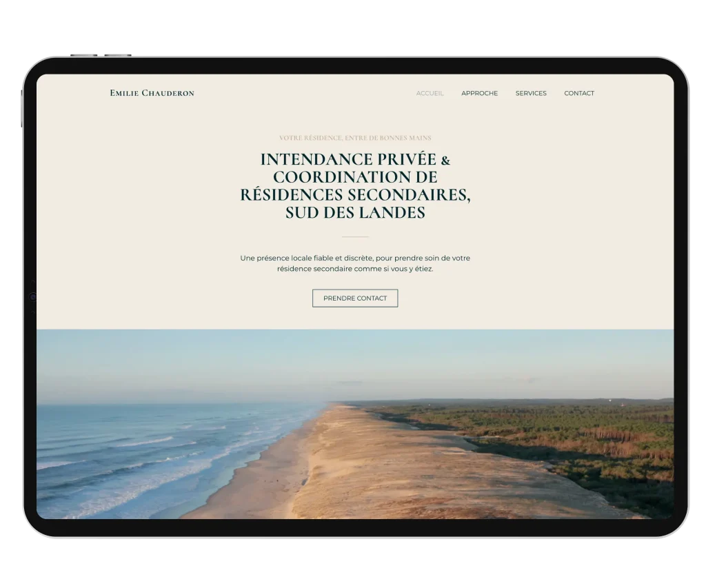The image size is (706, 588).
Task: Click the beach aerial hero photo
Action: coord(355,424)
